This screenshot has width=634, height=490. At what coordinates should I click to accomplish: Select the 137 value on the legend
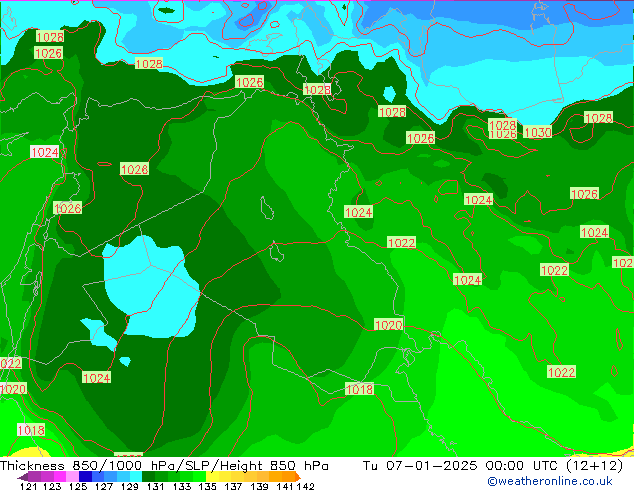coord(233,486)
